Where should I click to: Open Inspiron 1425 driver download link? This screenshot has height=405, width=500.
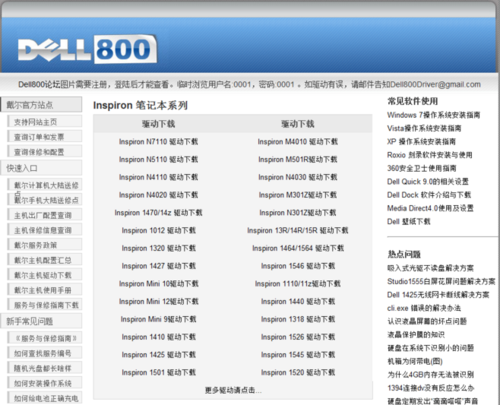pos(159,354)
